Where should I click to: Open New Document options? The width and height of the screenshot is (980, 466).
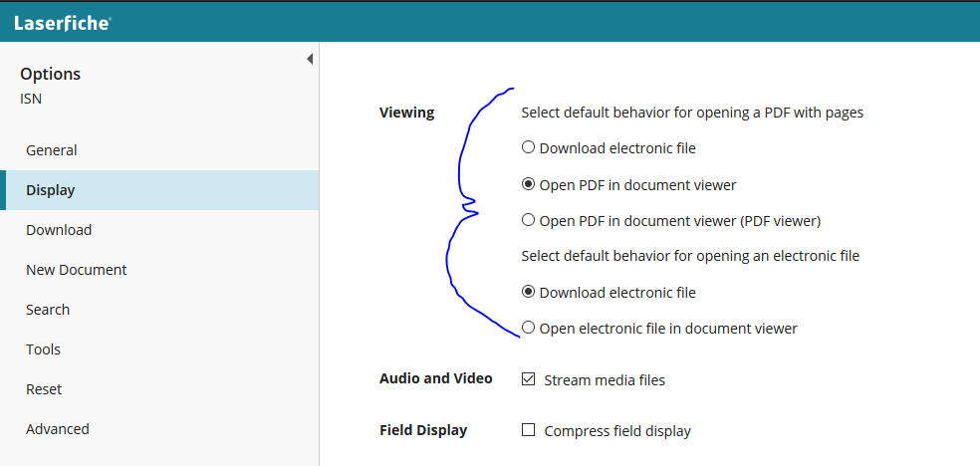[x=159, y=270]
